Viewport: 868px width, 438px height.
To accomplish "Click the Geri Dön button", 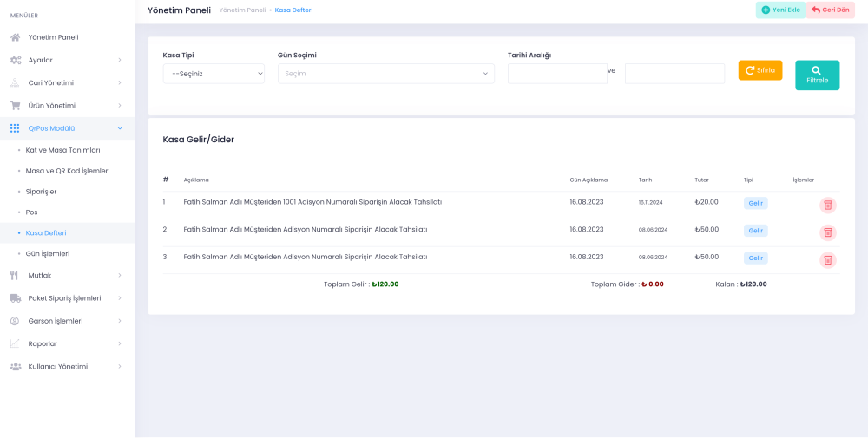I will click(831, 10).
